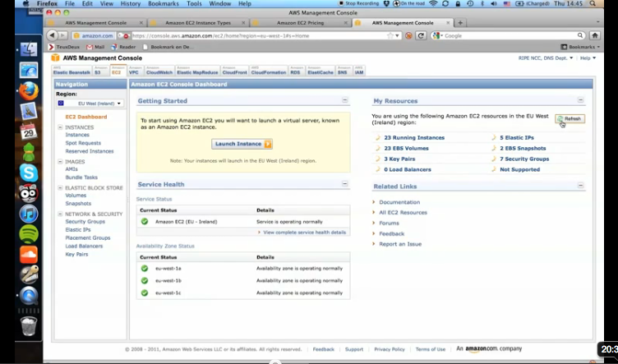
Task: Click Stop Recording in menu bar
Action: pyautogui.click(x=358, y=3)
